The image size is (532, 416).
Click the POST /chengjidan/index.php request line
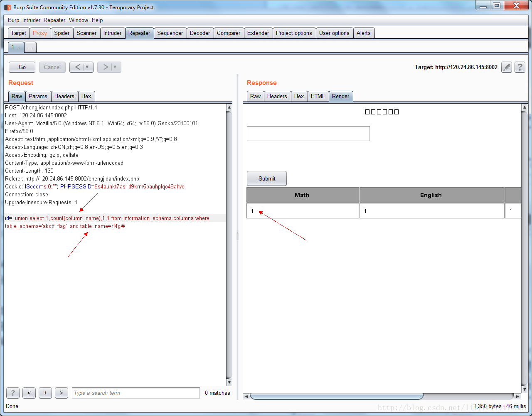(x=51, y=107)
